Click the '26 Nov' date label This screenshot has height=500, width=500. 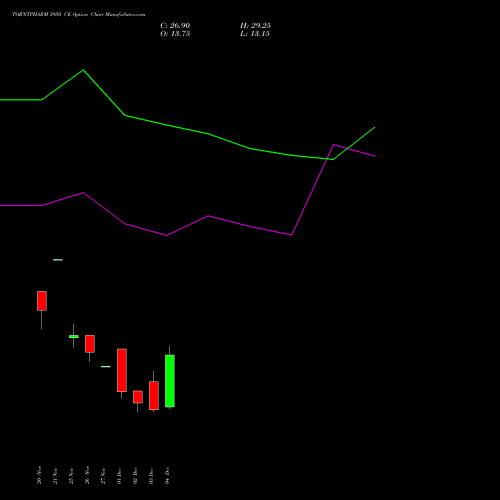(x=87, y=475)
